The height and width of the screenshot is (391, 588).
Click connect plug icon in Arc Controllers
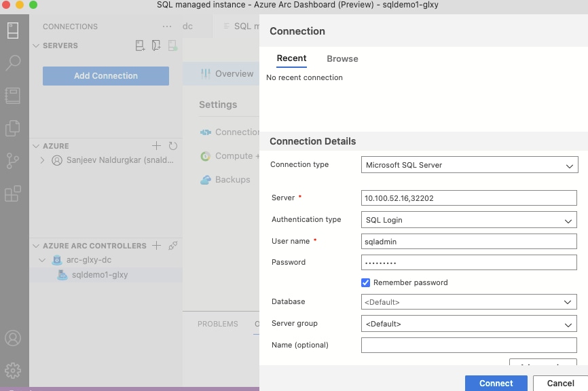point(173,246)
